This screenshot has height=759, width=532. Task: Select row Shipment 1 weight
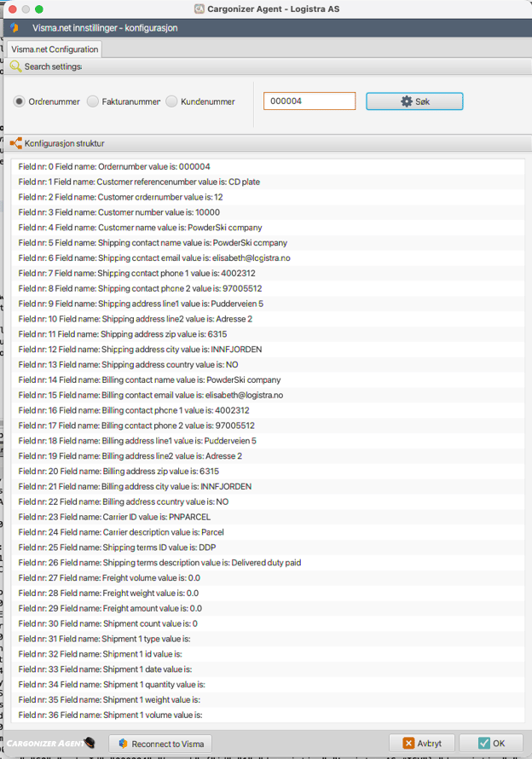[x=268, y=700]
